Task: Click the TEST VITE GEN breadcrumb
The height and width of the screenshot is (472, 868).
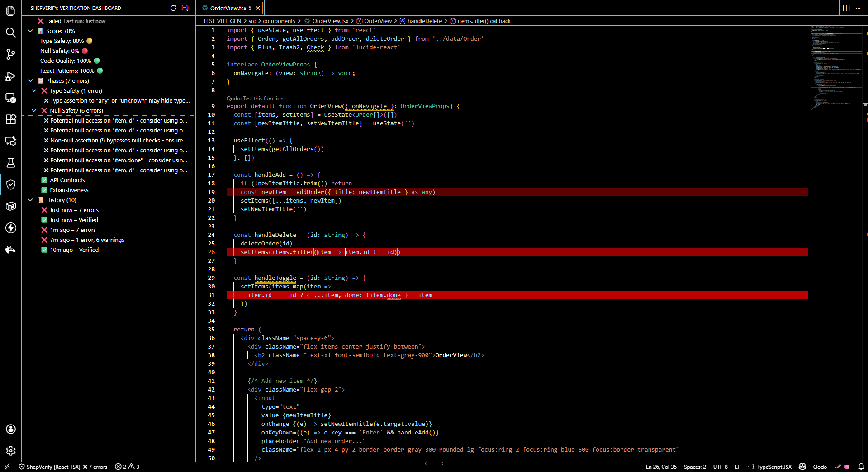Action: tap(222, 21)
